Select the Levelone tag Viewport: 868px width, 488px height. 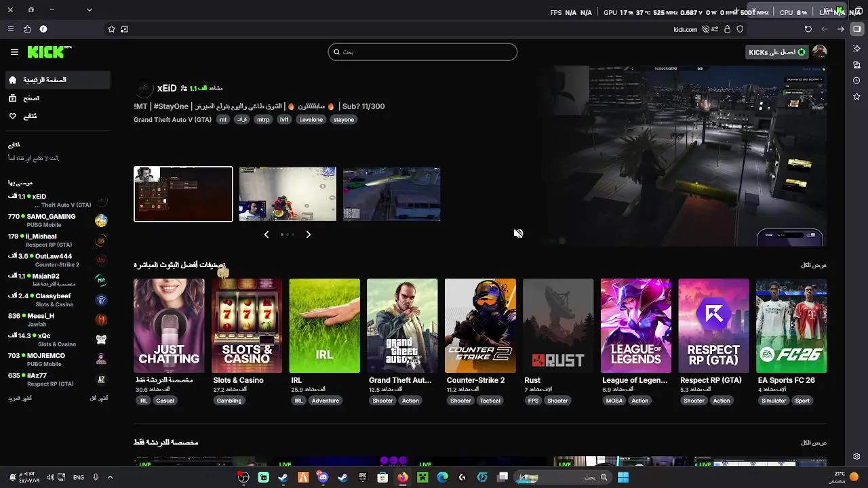tap(311, 119)
